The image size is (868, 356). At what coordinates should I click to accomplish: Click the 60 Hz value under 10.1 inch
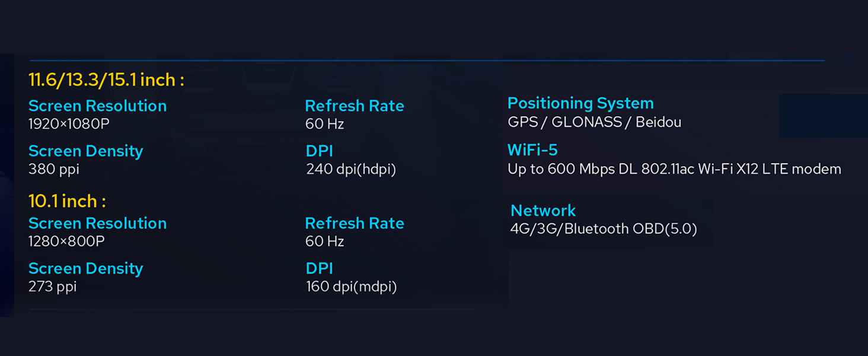[x=325, y=241]
